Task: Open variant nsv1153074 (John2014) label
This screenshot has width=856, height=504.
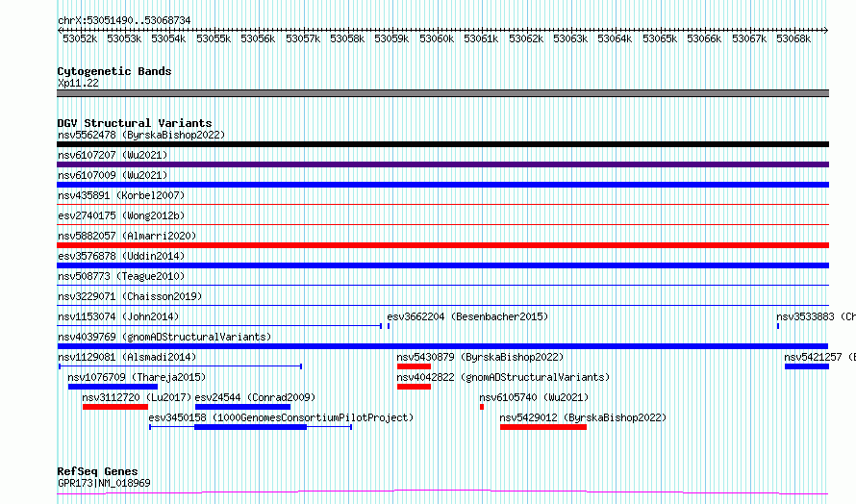Action: (118, 316)
